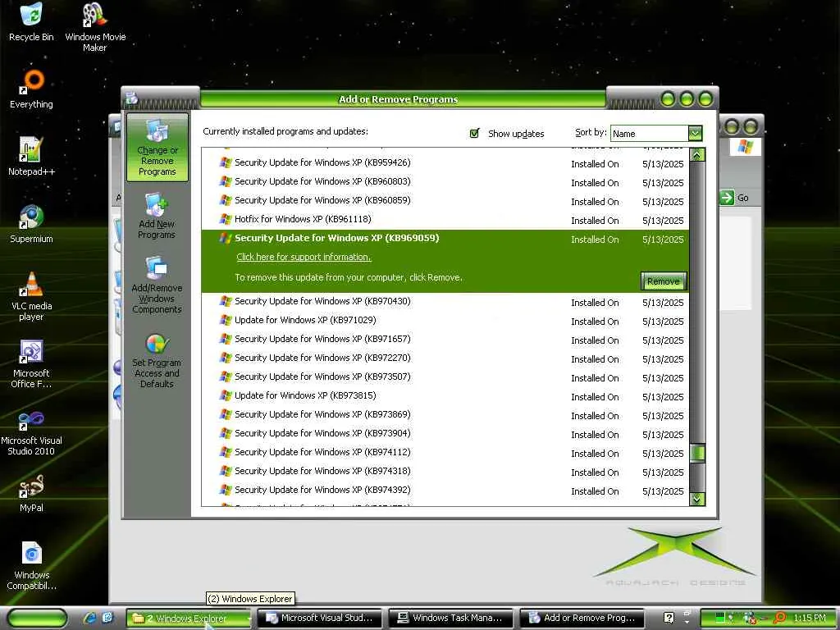This screenshot has height=630, width=840.
Task: Select Security Update for Windows XP (KB974392)
Action: coord(445,491)
